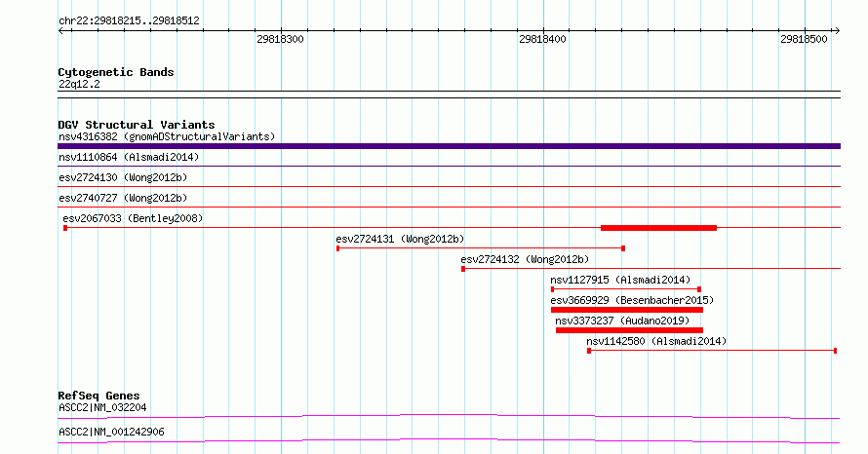Viewport: 868px width, 454px height.
Task: Click the DGV Structural Variants track title
Action: pyautogui.click(x=137, y=125)
